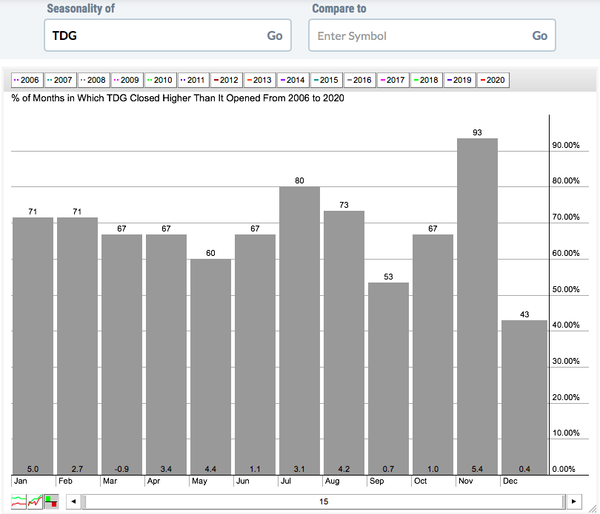Toggle the 2006 year legend button
This screenshot has height=514, width=600.
click(27, 79)
